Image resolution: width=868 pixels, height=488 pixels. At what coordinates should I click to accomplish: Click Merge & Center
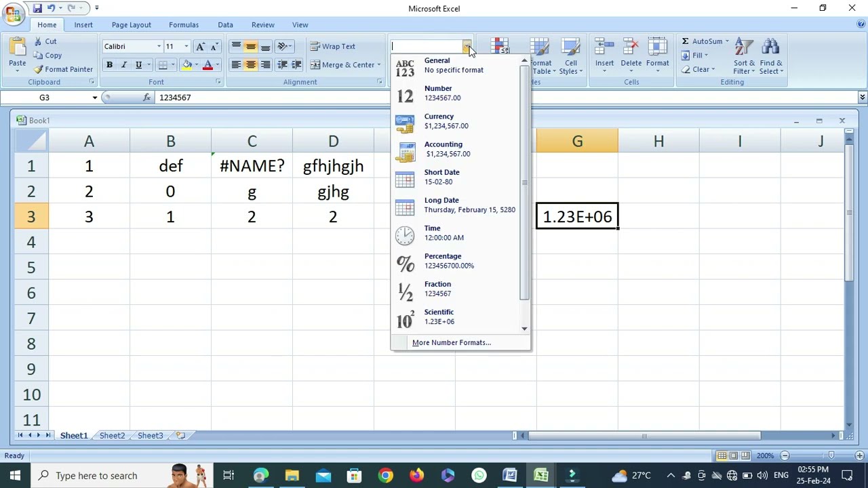click(342, 65)
